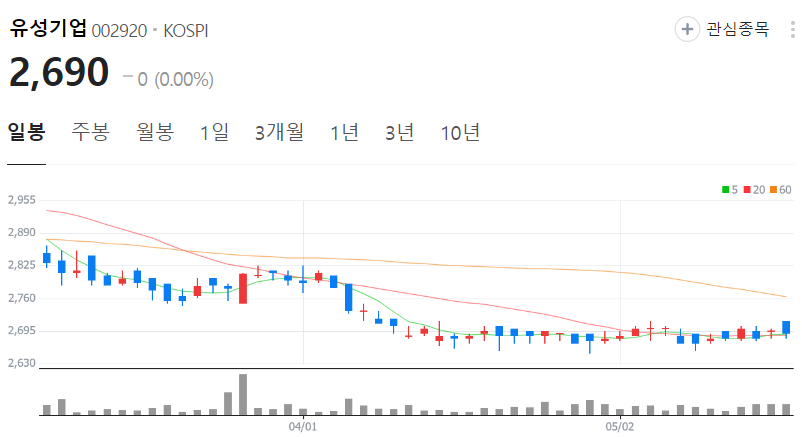Click the current price 2,690
This screenshot has height=437, width=802.
tap(59, 72)
